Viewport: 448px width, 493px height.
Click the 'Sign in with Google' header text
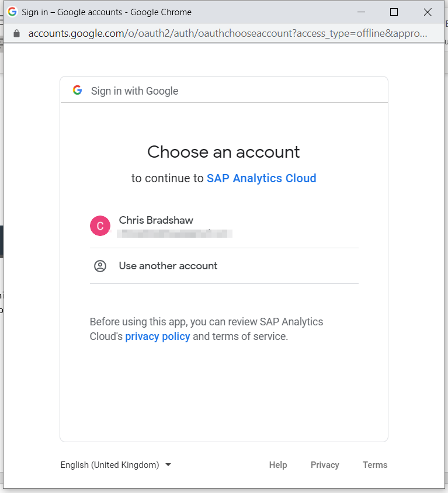[134, 91]
